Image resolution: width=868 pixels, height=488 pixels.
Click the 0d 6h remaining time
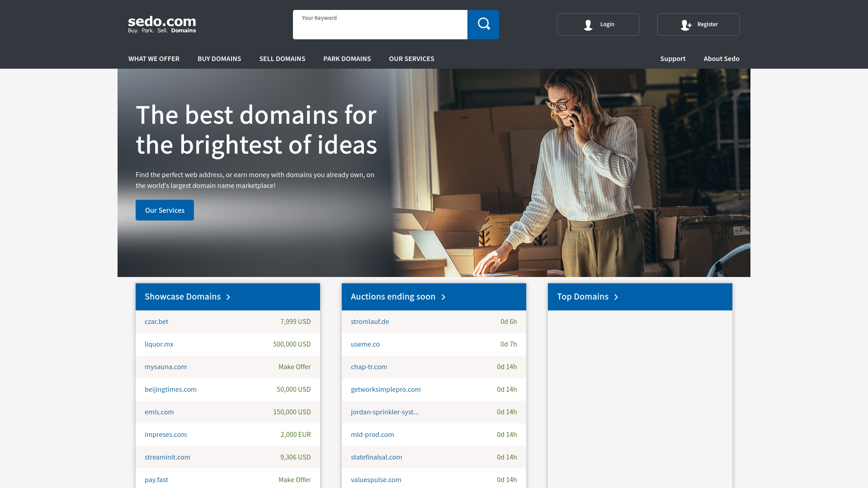tap(509, 322)
